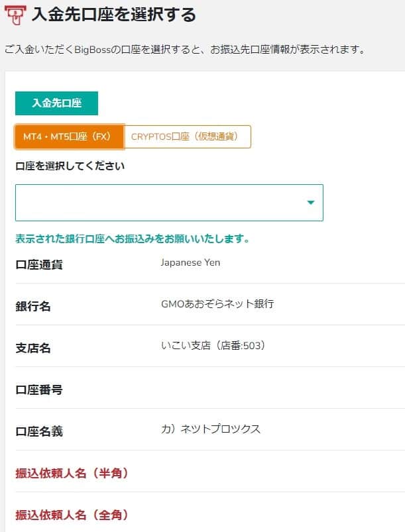Click the red deposit icon beside the heading
Screen dimensions: 405x532
15,15
